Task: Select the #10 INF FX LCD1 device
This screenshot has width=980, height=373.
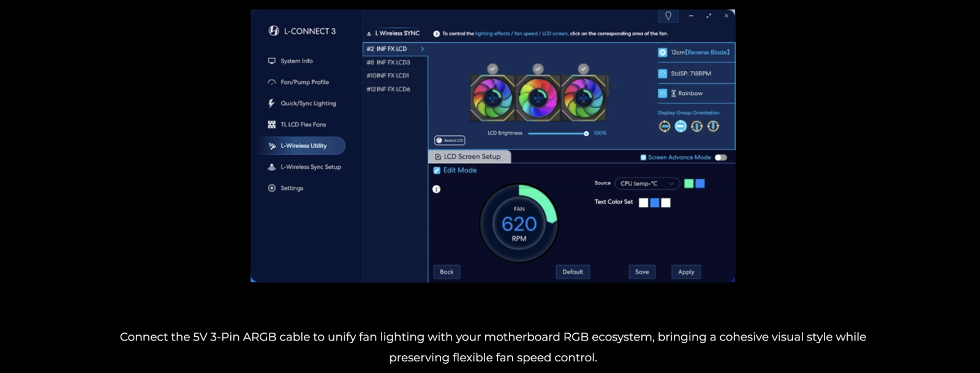Action: [x=395, y=75]
